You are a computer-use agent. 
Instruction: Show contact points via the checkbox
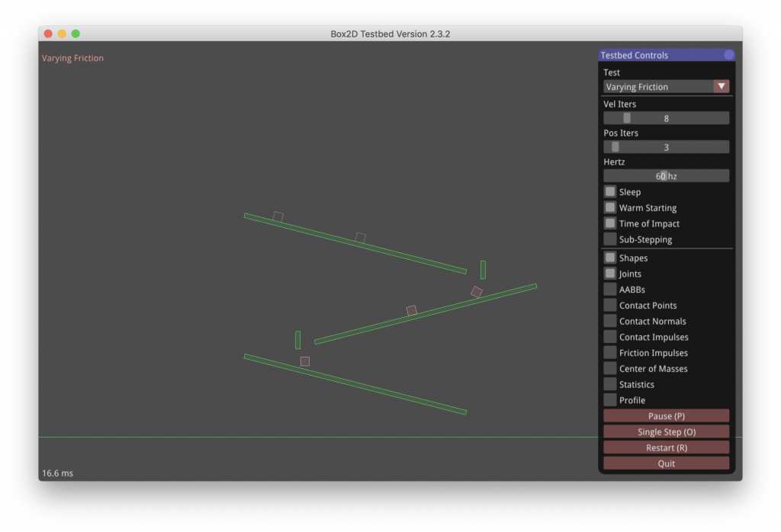610,305
